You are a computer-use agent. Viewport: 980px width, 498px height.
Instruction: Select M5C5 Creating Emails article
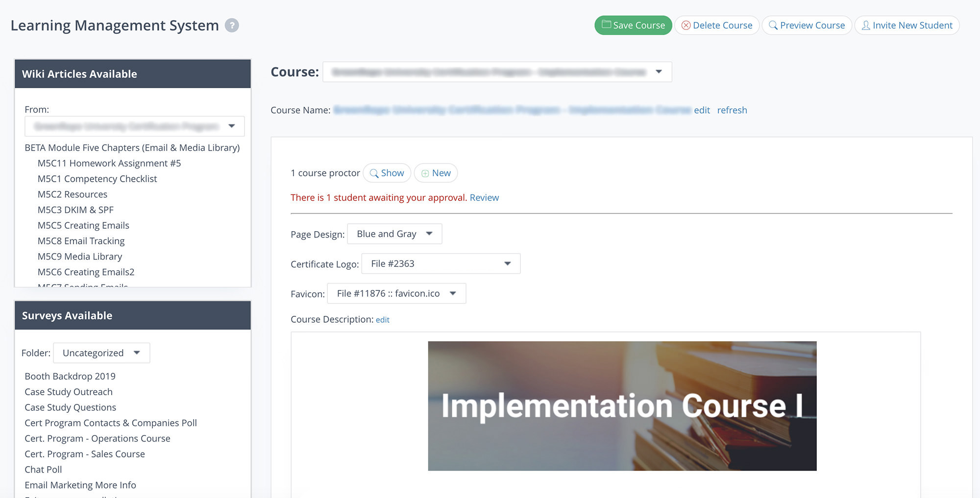pyautogui.click(x=83, y=226)
